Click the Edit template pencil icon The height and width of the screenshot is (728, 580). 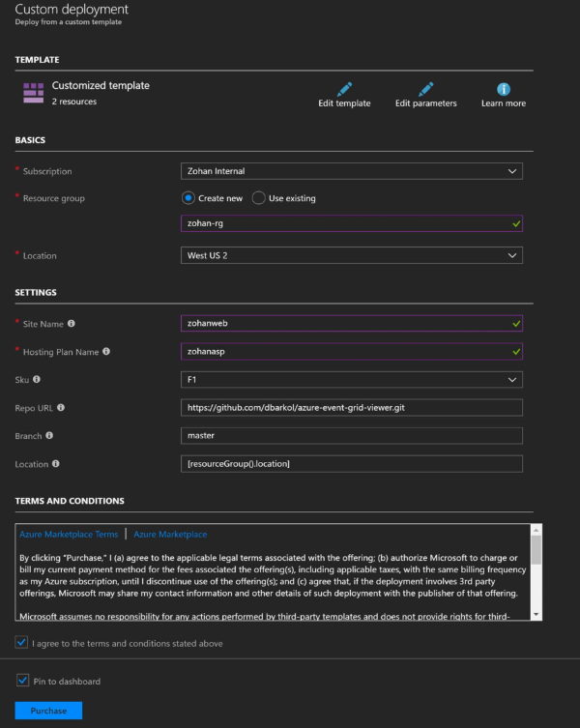(344, 89)
